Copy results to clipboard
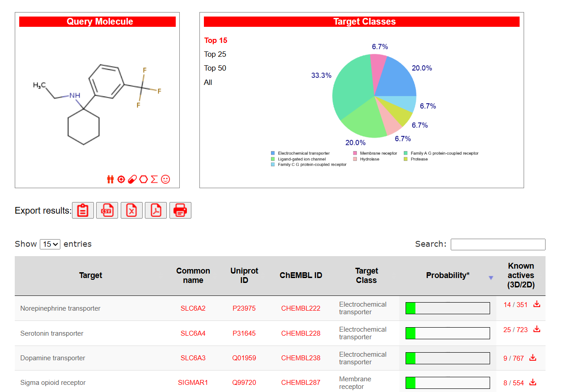Screen dimensions: 567x392 [x=83, y=210]
